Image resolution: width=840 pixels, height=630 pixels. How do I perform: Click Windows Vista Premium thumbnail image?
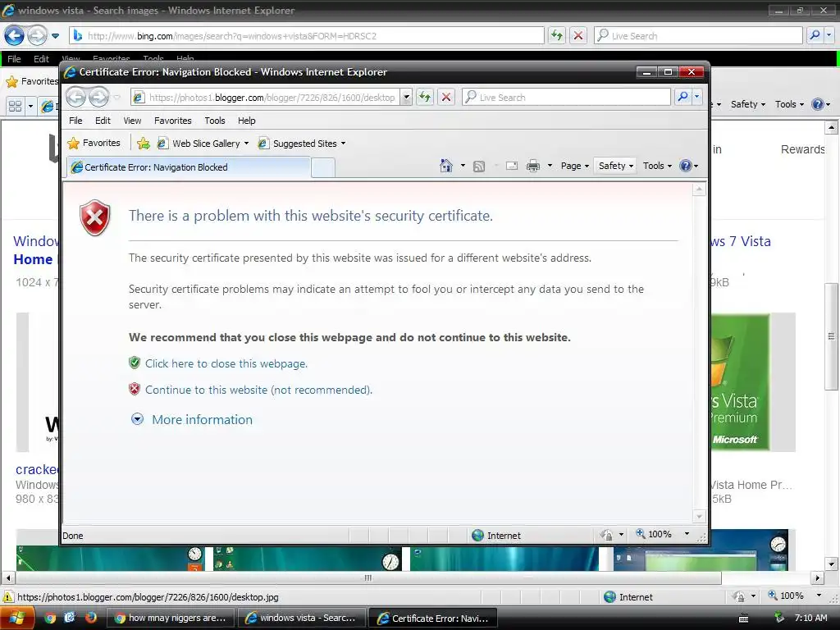point(740,381)
